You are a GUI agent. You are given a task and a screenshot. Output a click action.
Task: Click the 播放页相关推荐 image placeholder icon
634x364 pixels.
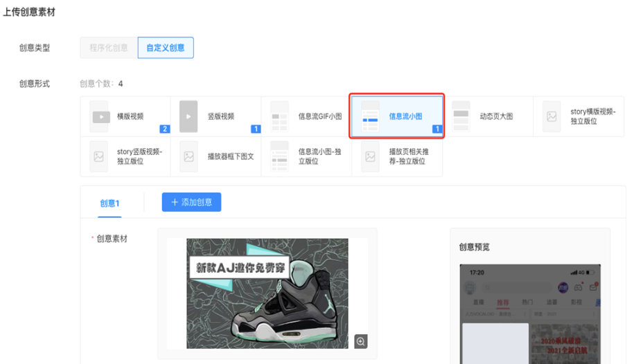[370, 156]
